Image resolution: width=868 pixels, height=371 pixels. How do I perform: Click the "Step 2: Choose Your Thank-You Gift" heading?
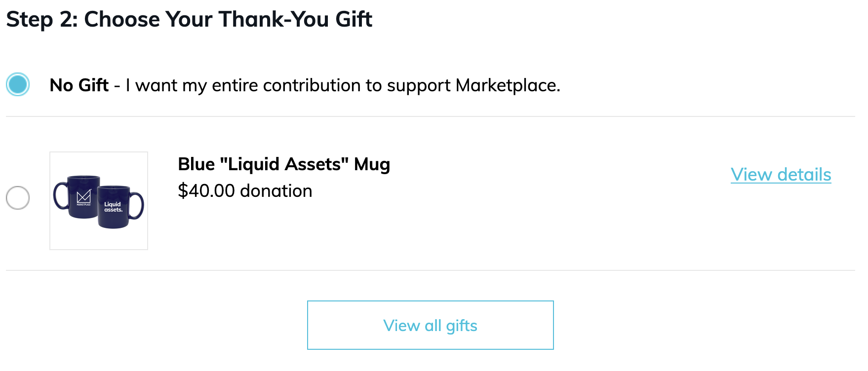click(x=189, y=20)
